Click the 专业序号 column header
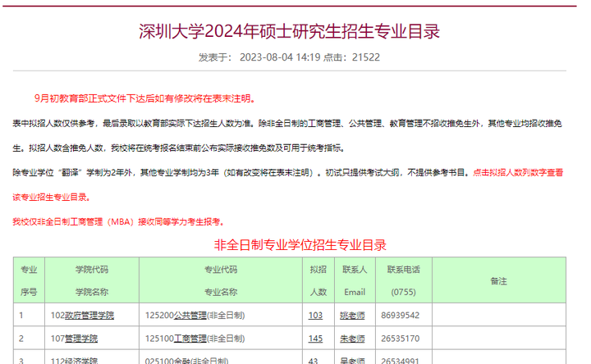 (x=29, y=280)
